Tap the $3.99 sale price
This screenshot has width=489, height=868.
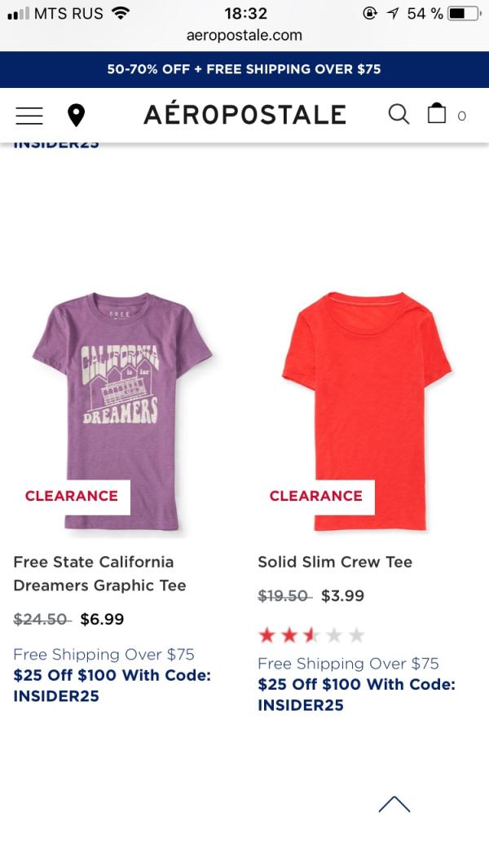[343, 596]
